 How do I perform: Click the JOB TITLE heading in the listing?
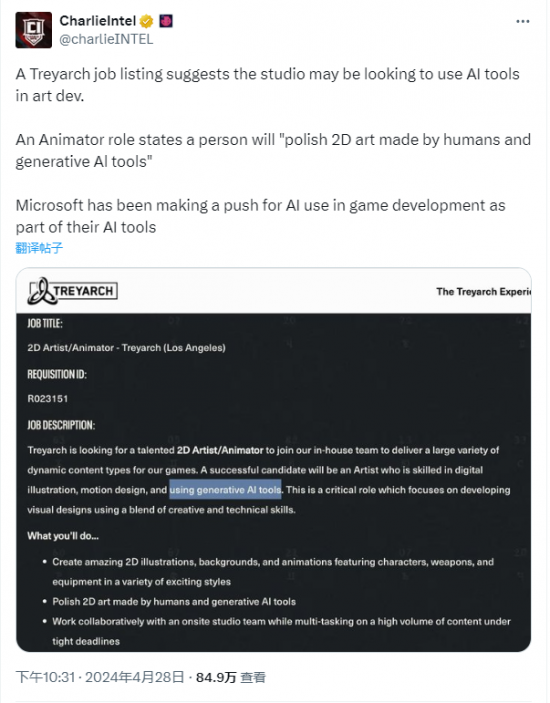[45, 323]
